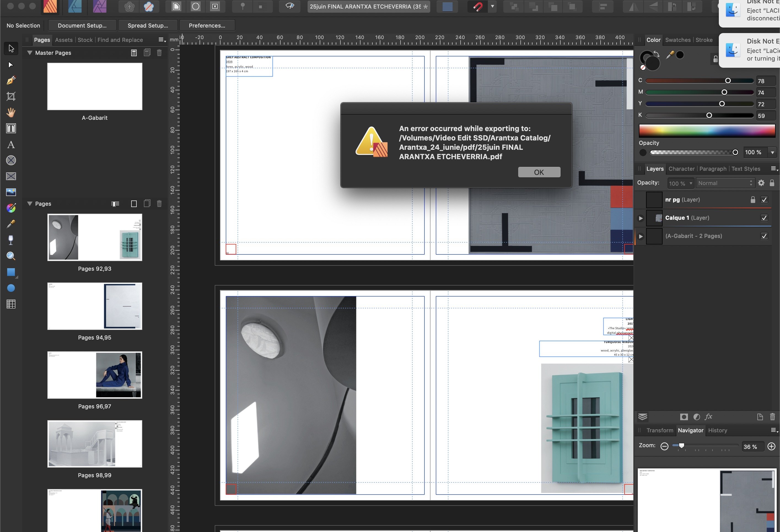Switch to the Assets tab
This screenshot has height=532, width=780.
[64, 40]
